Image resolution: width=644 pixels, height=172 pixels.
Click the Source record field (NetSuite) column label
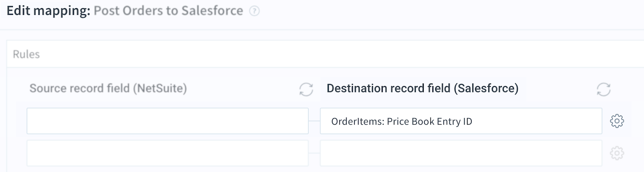point(108,88)
